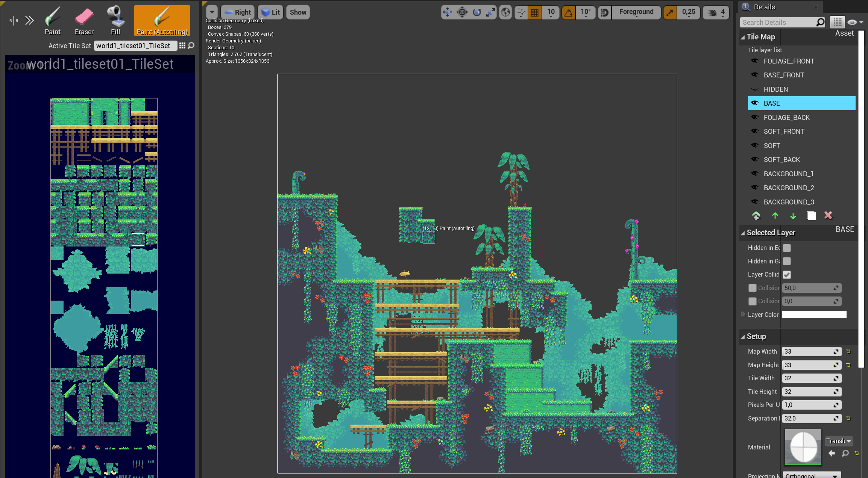Click the move layer up arrow icon
868x478 pixels.
click(x=775, y=215)
